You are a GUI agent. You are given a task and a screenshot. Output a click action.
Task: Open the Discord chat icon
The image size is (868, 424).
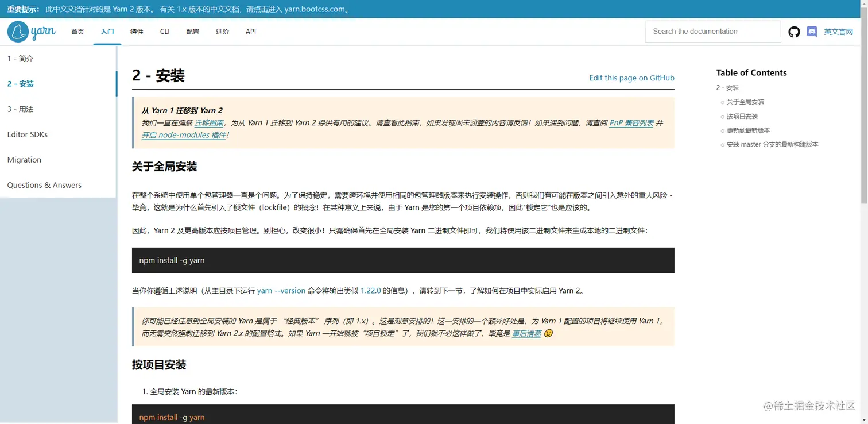[812, 32]
